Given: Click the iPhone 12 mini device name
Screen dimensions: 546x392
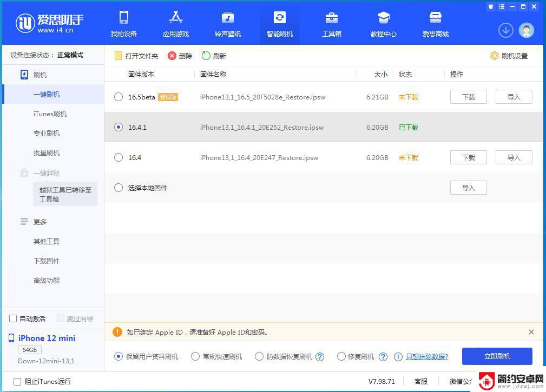Looking at the screenshot, I should click(47, 338).
